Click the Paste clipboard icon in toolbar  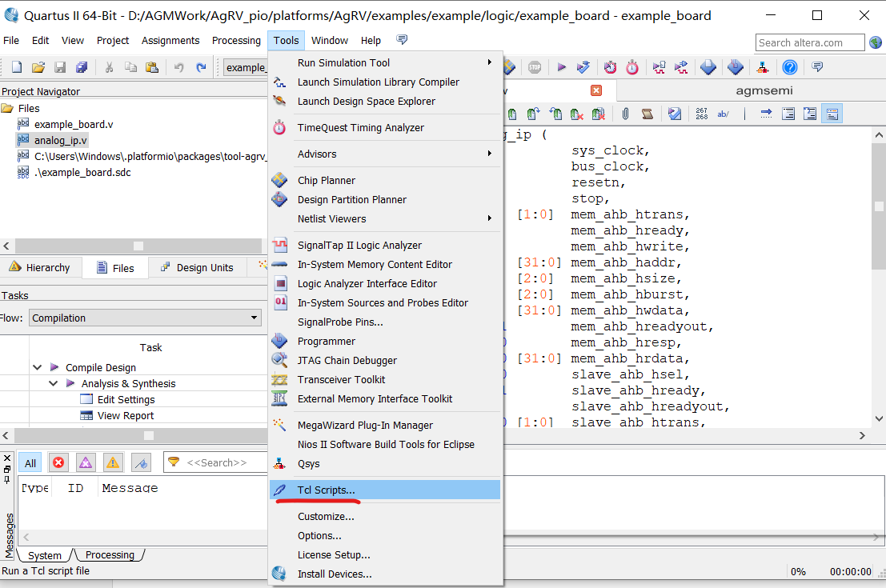(x=152, y=67)
